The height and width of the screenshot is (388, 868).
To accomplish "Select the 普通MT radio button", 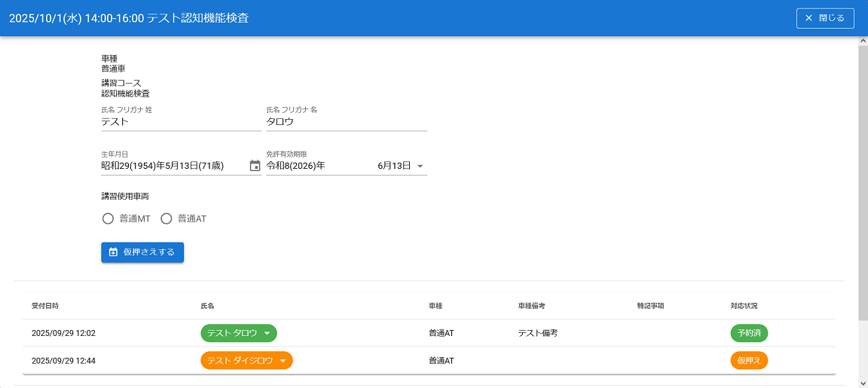I will coord(108,219).
